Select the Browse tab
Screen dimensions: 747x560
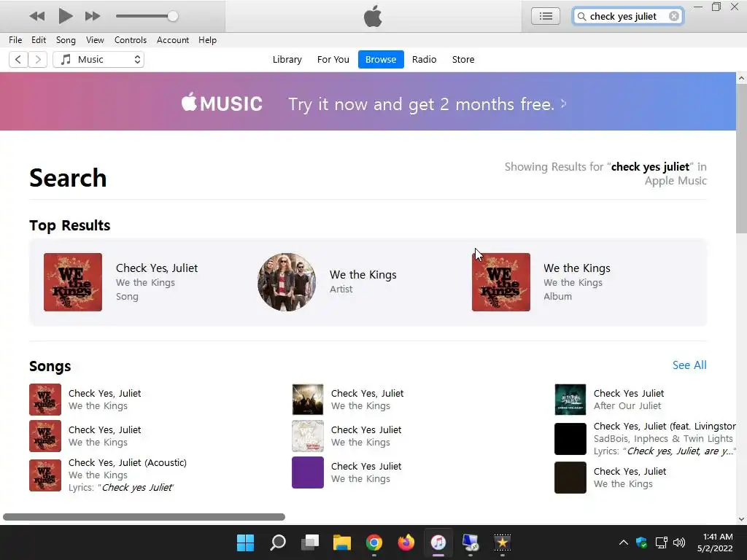coord(381,60)
